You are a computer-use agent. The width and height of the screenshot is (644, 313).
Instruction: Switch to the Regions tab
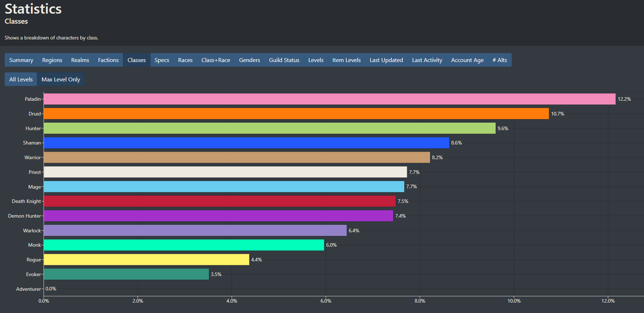pyautogui.click(x=52, y=60)
